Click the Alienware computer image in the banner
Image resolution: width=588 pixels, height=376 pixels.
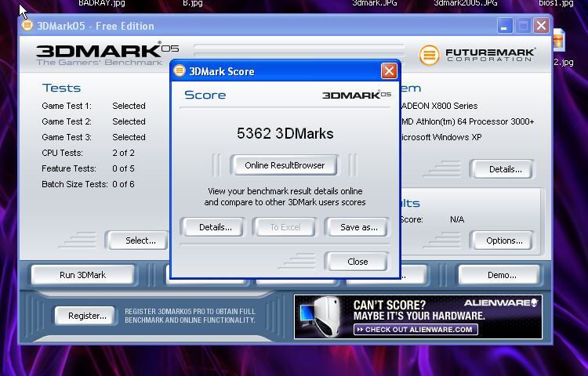click(x=321, y=316)
